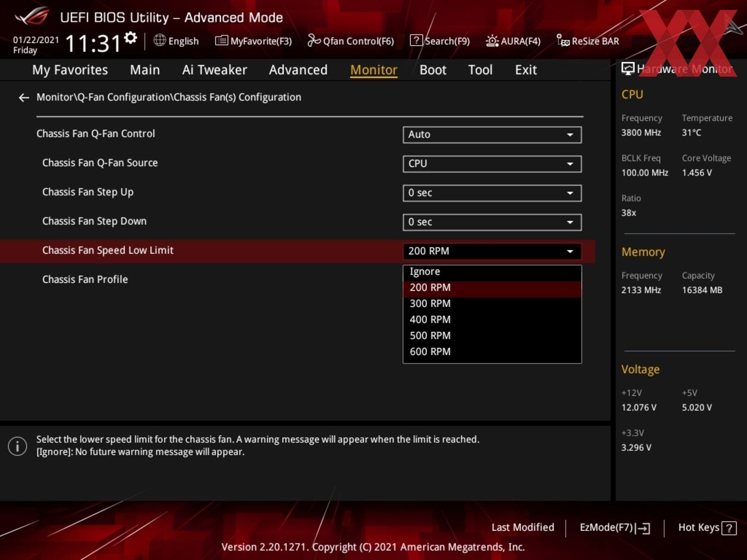Select Chassis Fan Speed Low Limit label
This screenshot has height=560, width=747.
[108, 250]
